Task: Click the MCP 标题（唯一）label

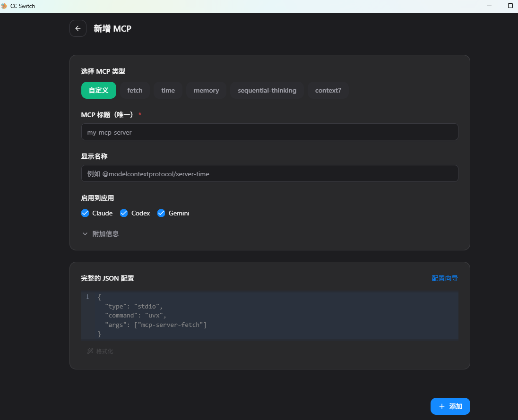Action: [x=107, y=115]
